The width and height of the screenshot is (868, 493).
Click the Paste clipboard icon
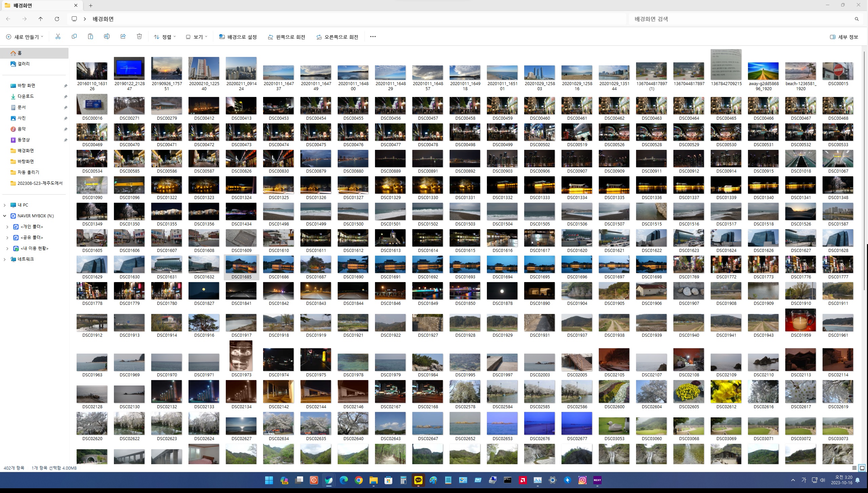(91, 37)
